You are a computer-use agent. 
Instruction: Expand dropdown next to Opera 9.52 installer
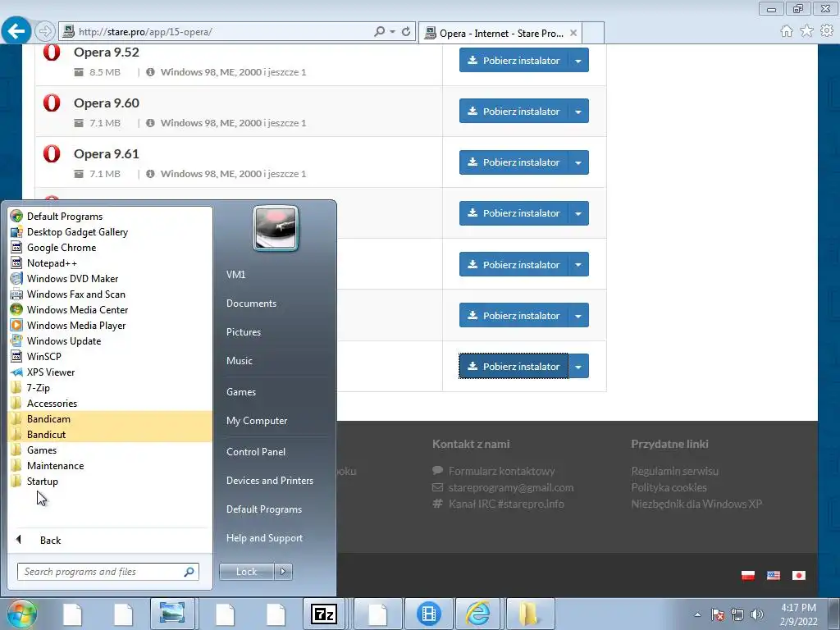pos(578,60)
